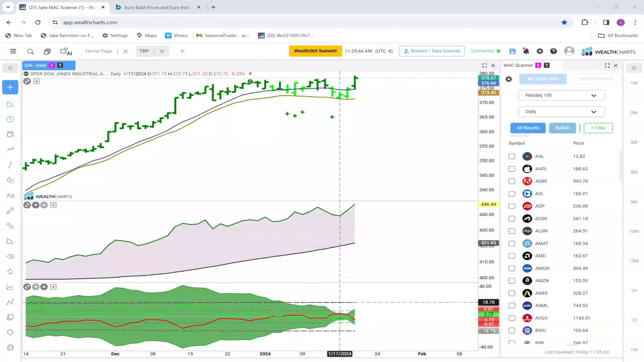Open Brokers / Data Sources
644x362 pixels.
(x=432, y=51)
